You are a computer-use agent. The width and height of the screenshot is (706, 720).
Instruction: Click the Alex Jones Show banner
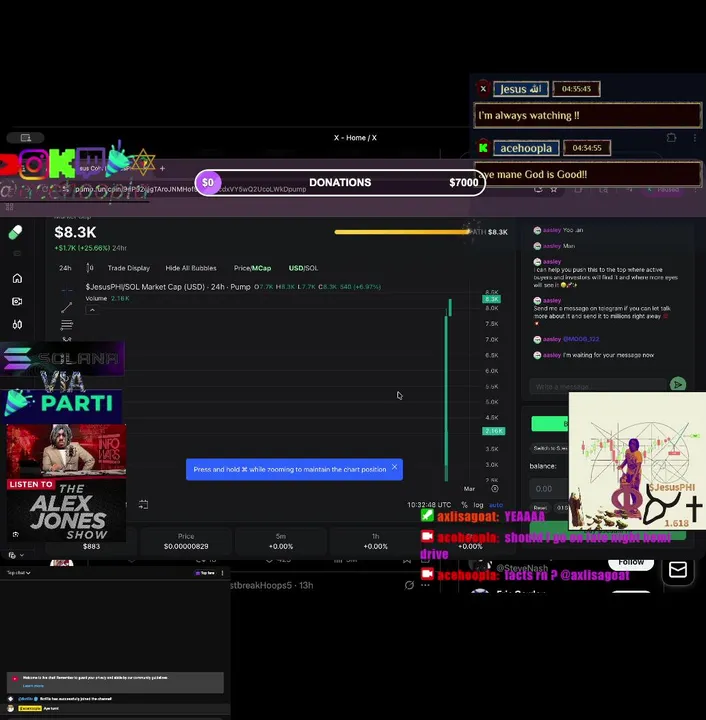pos(67,483)
